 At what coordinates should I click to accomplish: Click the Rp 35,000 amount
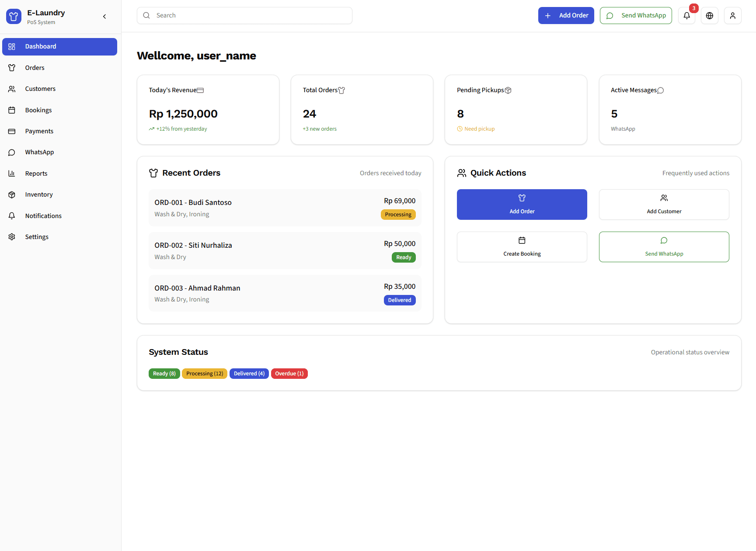(400, 287)
